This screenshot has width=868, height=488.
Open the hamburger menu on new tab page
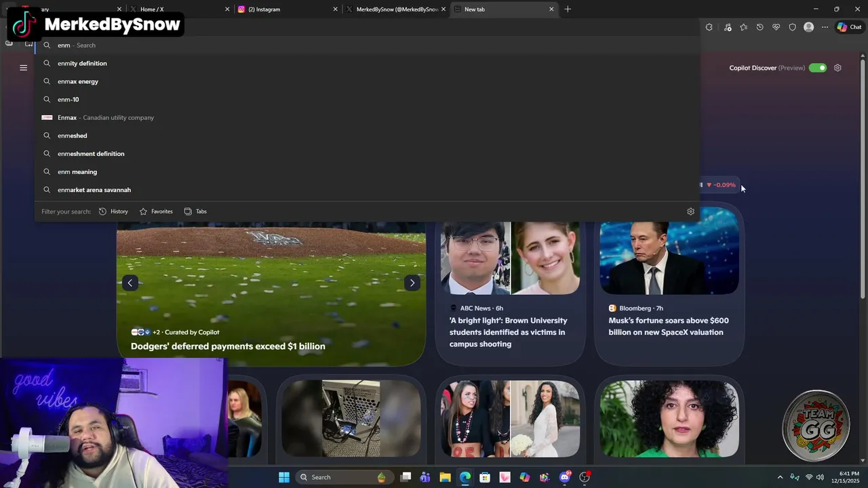coord(23,68)
